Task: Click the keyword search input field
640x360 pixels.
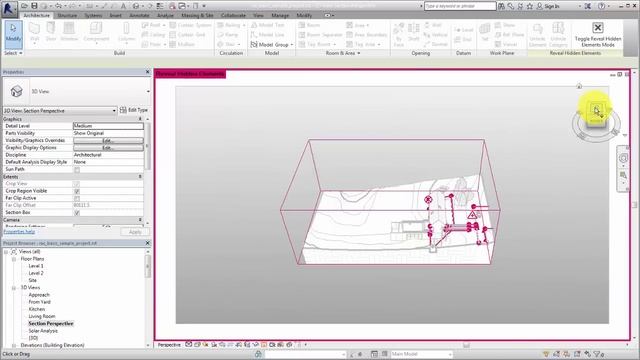Action: (x=460, y=6)
